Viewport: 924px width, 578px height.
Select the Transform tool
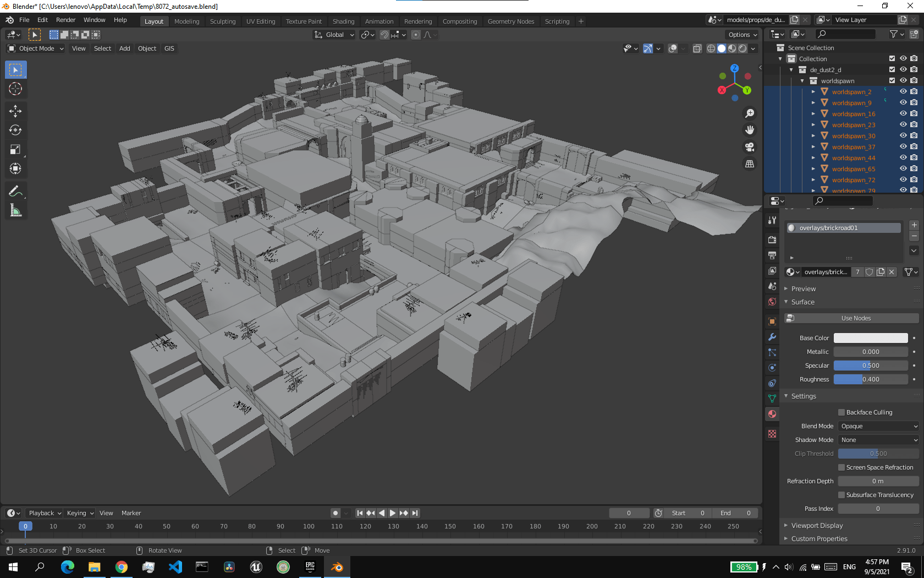pos(15,168)
